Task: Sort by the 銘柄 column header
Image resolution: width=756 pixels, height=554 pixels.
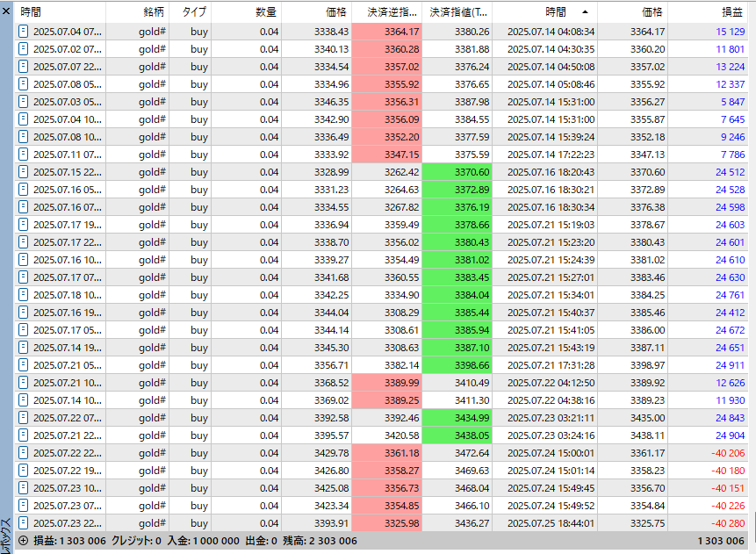Action: click(x=137, y=11)
